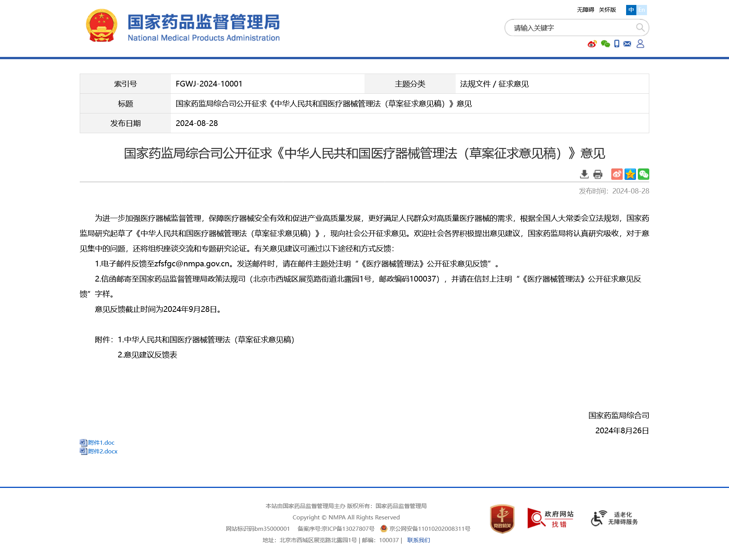This screenshot has height=560, width=729.
Task: Click the 联系我们 contact link
Action: (418, 540)
